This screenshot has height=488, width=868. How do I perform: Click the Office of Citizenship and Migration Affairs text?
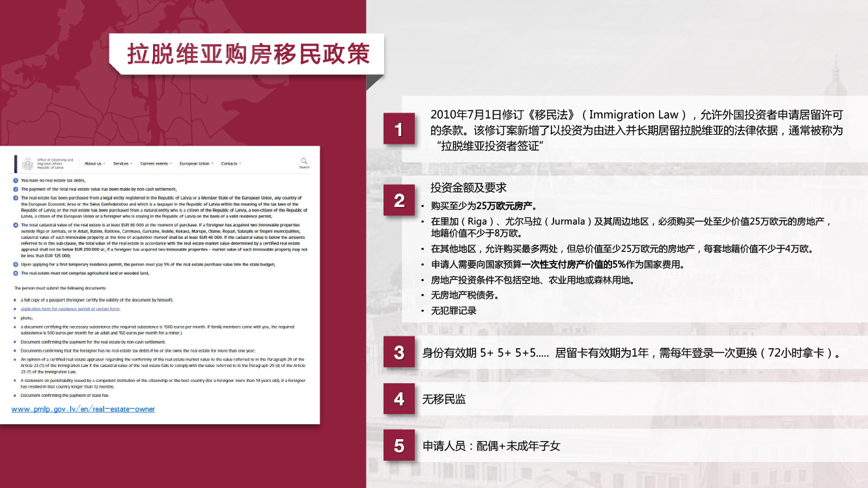(x=55, y=163)
